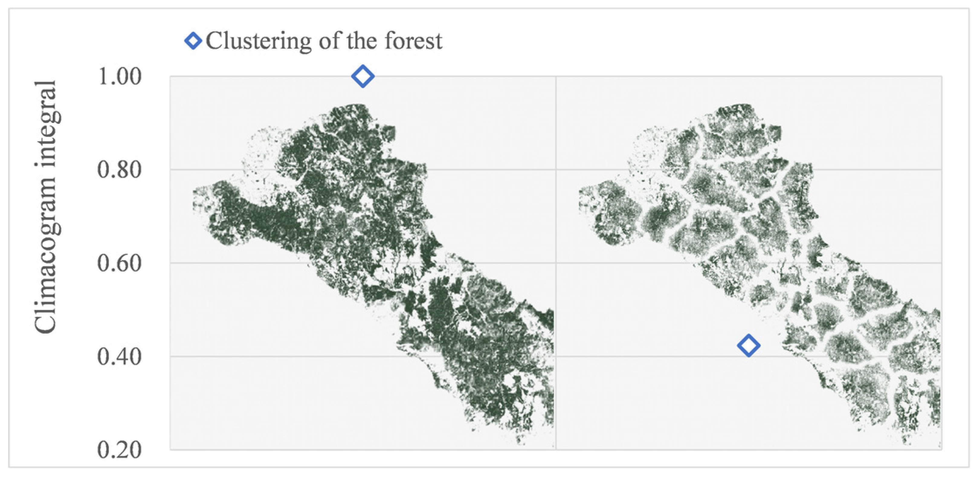
Task: Select the "Clustering of the forest" legend label
Action: (x=324, y=41)
